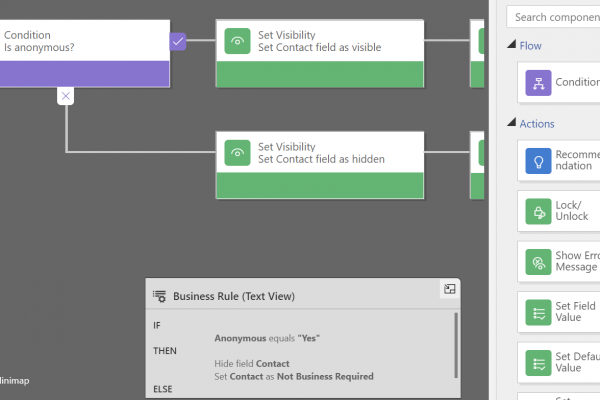Select the Condition 'Is anonymous?' node
The height and width of the screenshot is (400, 600).
85,54
